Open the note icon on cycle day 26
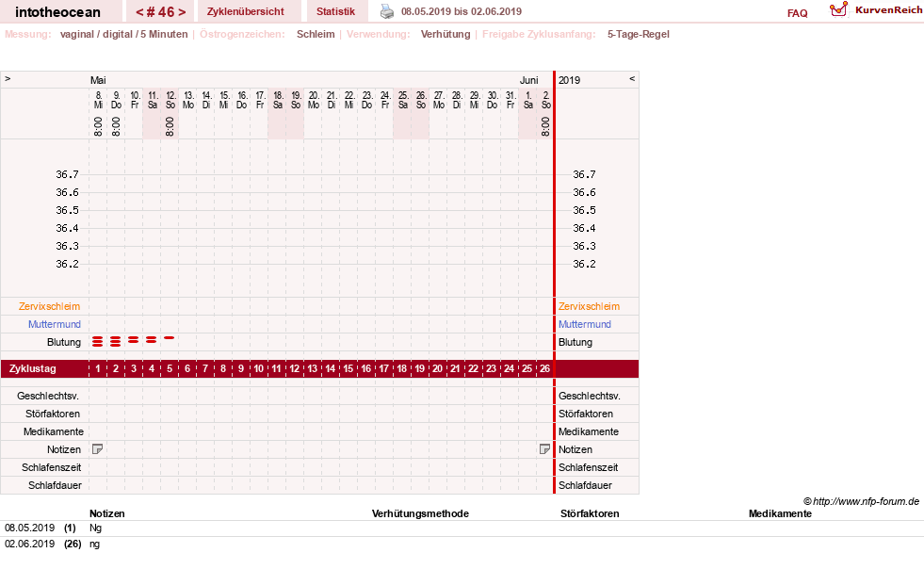Viewport: 924px width, 569px height. tap(545, 449)
